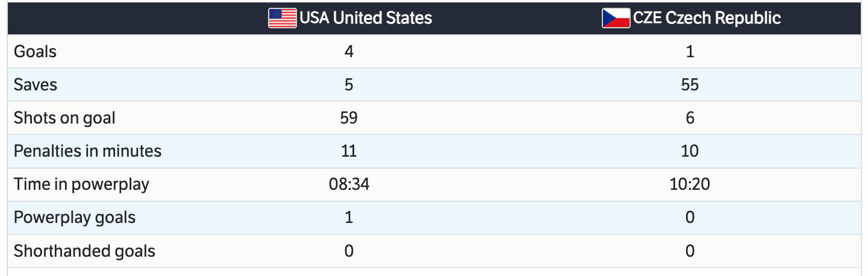The height and width of the screenshot is (276, 868).
Task: Click the USA goals value 4
Action: 349,52
